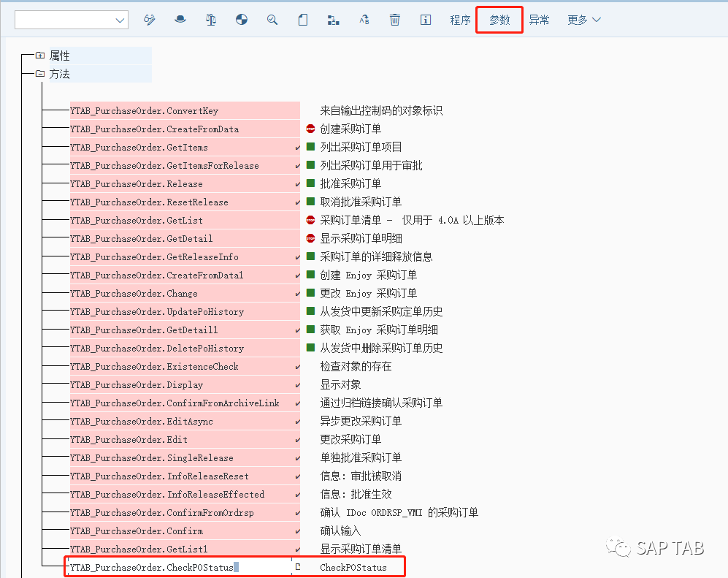Select YTAB_PurchaseOrder.GetList method
This screenshot has width=728, height=578.
(185, 220)
